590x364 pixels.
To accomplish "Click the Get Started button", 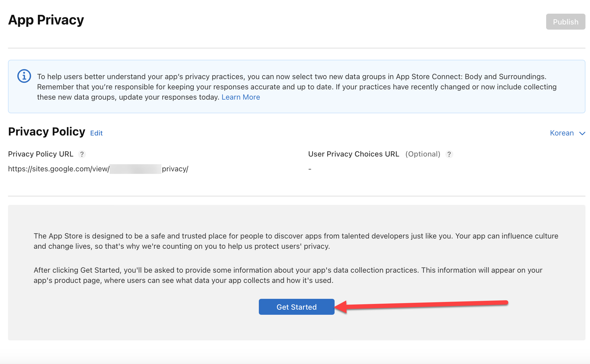I will pos(296,307).
